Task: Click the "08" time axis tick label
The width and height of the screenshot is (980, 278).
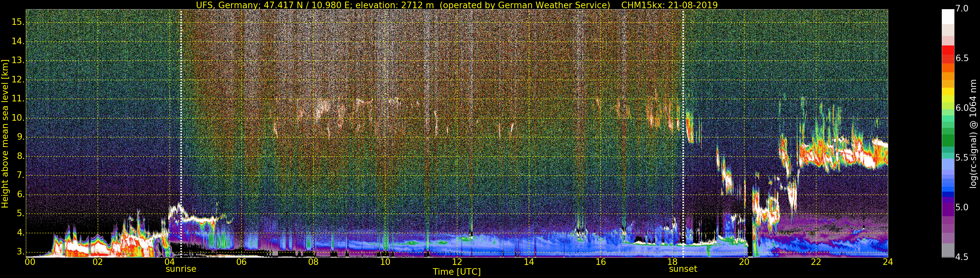Action: click(x=313, y=262)
